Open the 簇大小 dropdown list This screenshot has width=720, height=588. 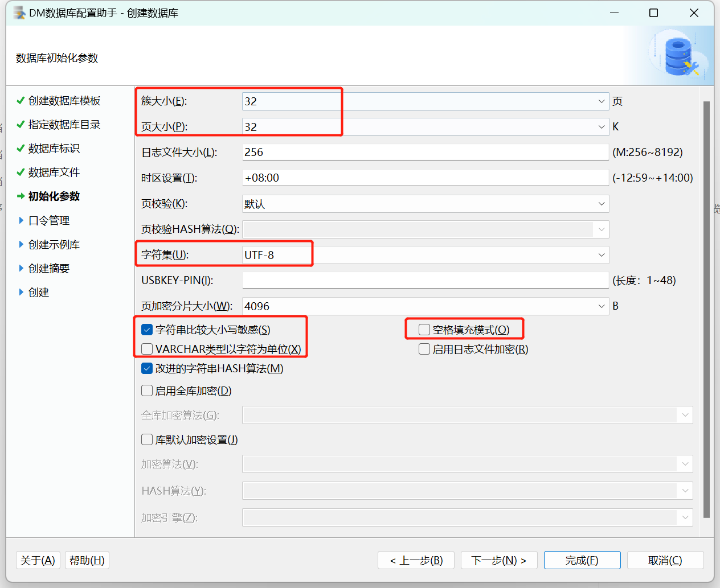click(601, 101)
